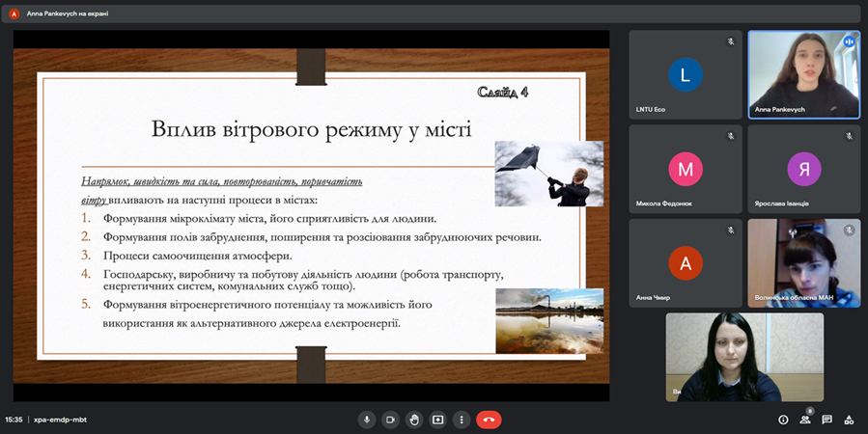Image resolution: width=868 pixels, height=434 pixels.
Task: Open the chat messages panel
Action: click(827, 420)
